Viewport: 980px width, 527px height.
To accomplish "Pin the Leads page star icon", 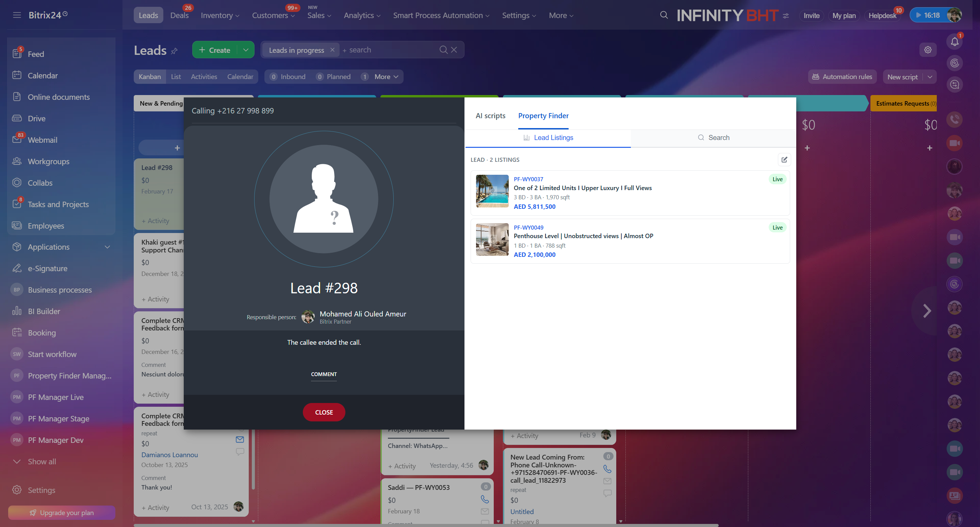I will [x=174, y=51].
